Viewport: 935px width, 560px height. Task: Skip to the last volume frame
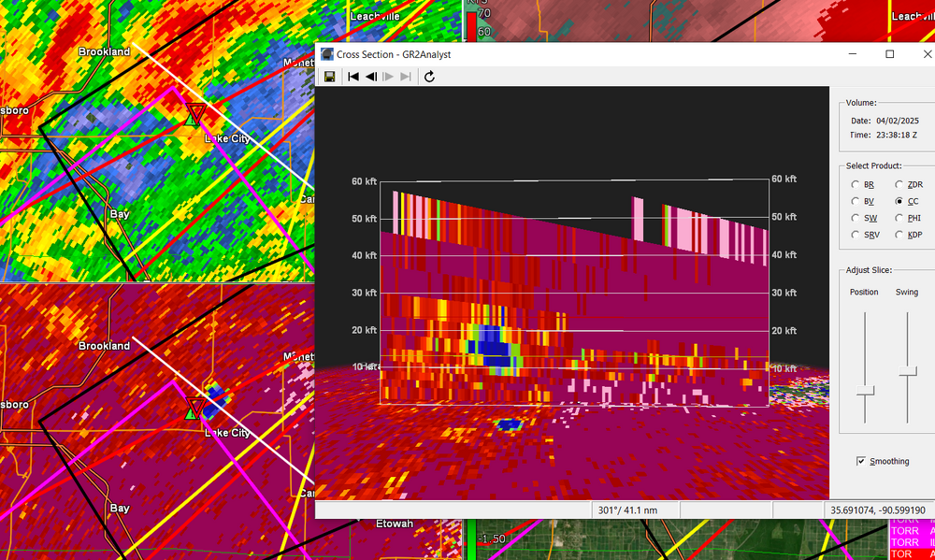point(406,77)
